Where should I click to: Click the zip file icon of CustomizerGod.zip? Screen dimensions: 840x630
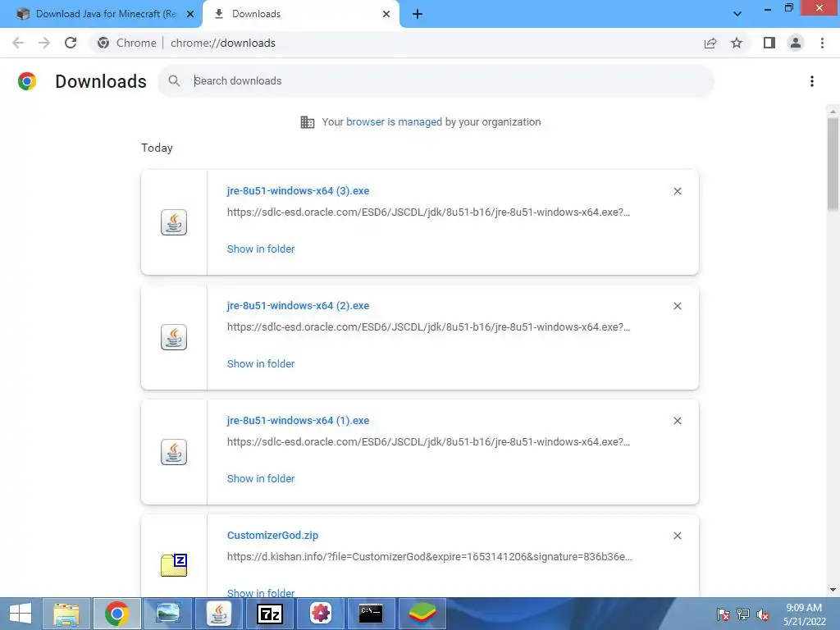(174, 565)
